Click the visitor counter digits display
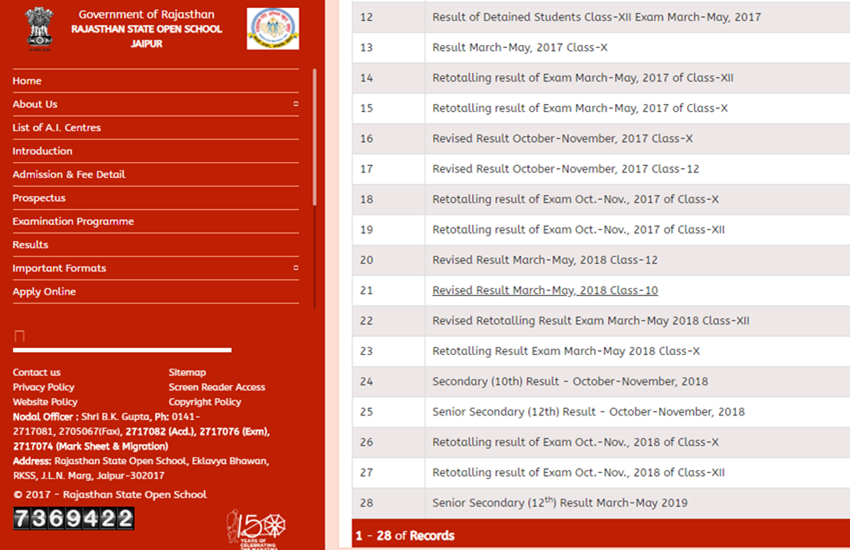The height and width of the screenshot is (550, 850). pyautogui.click(x=73, y=518)
